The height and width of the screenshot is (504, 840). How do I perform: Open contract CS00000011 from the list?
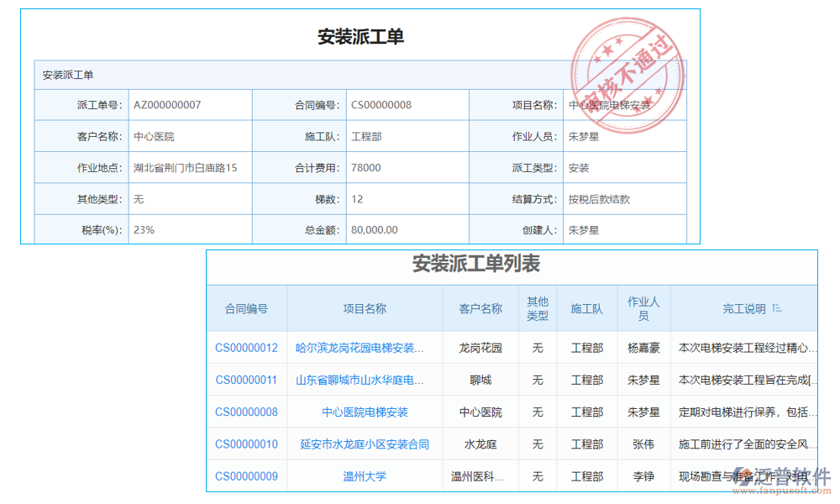point(244,380)
